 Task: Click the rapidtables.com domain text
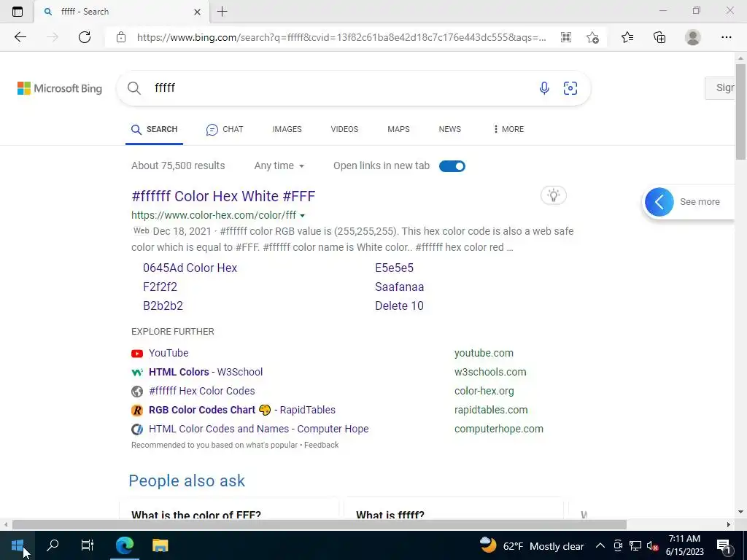click(x=491, y=410)
